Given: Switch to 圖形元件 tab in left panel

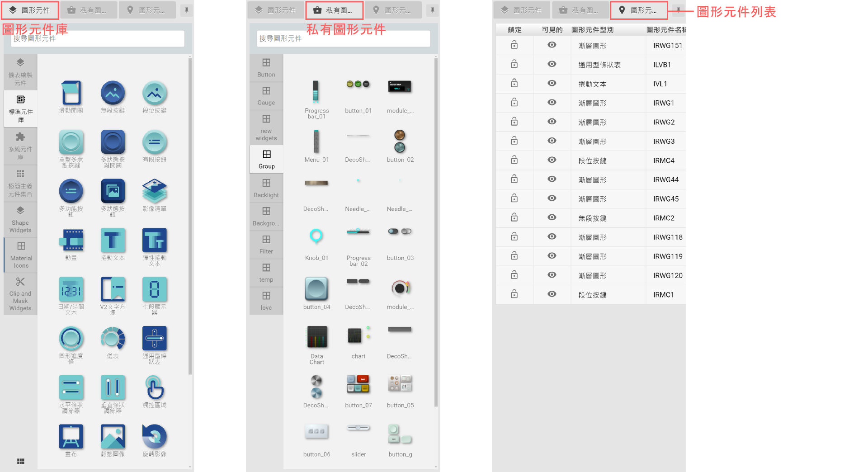Looking at the screenshot, I should click(30, 10).
